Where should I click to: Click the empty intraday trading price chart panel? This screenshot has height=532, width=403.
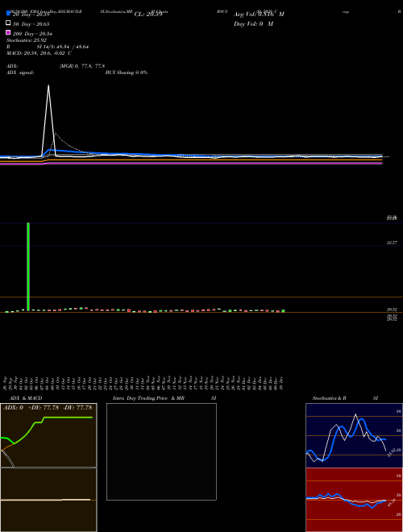pyautogui.click(x=161, y=451)
